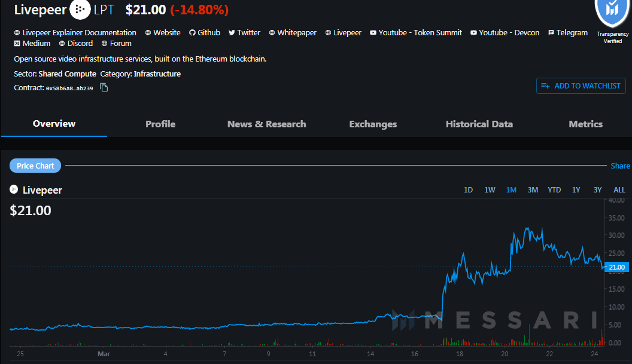Image resolution: width=632 pixels, height=364 pixels.
Task: Click the Github octocat icon
Action: tap(192, 33)
